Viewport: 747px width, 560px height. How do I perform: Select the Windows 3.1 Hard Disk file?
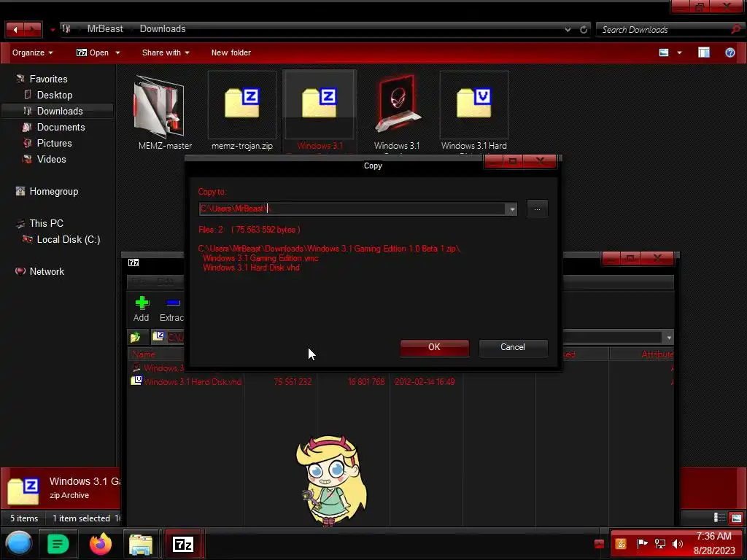pos(474,112)
